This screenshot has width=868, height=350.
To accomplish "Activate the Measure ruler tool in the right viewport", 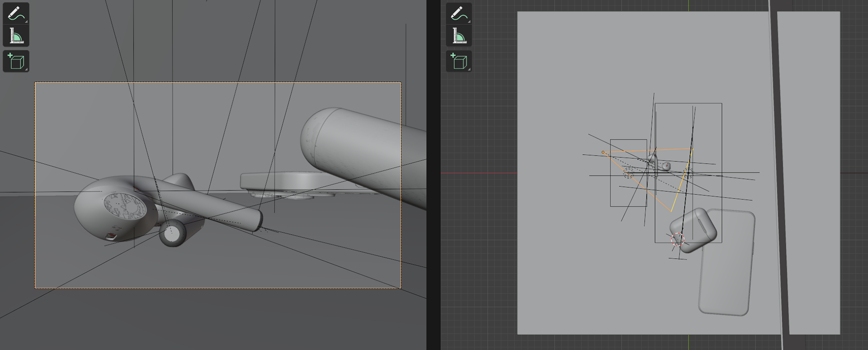I will tap(459, 35).
